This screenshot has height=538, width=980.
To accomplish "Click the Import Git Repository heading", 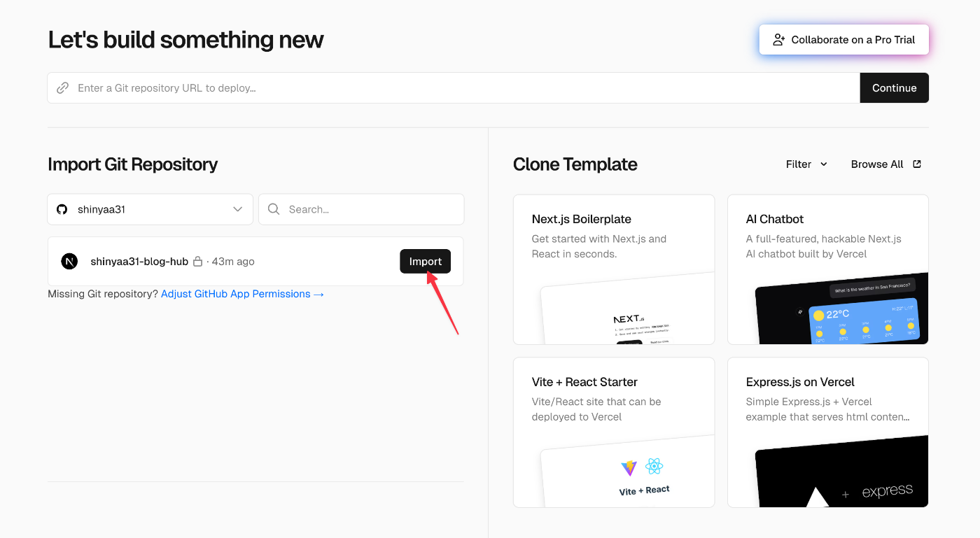I will click(133, 164).
